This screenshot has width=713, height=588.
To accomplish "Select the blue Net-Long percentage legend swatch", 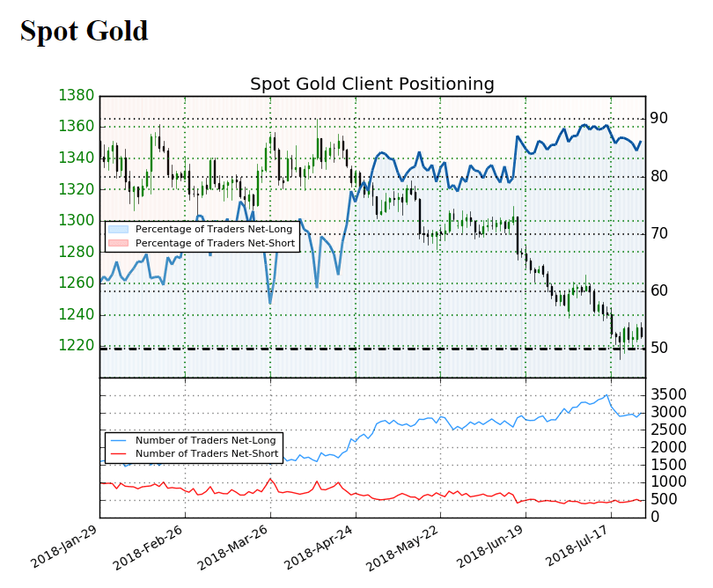I will (117, 229).
